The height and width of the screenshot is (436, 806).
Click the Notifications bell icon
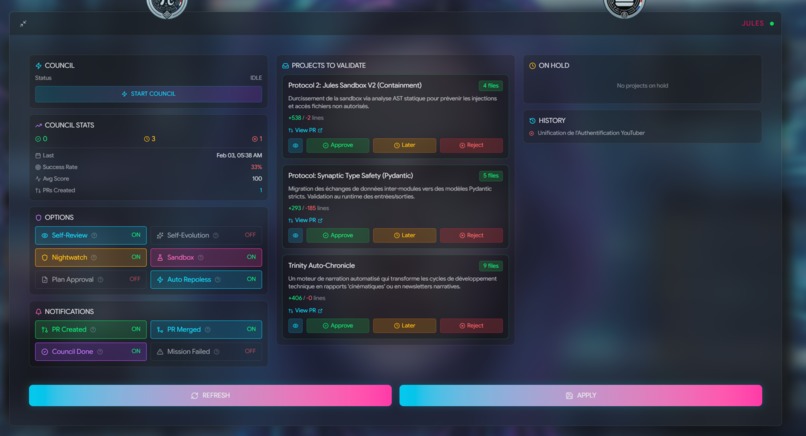pyautogui.click(x=39, y=312)
